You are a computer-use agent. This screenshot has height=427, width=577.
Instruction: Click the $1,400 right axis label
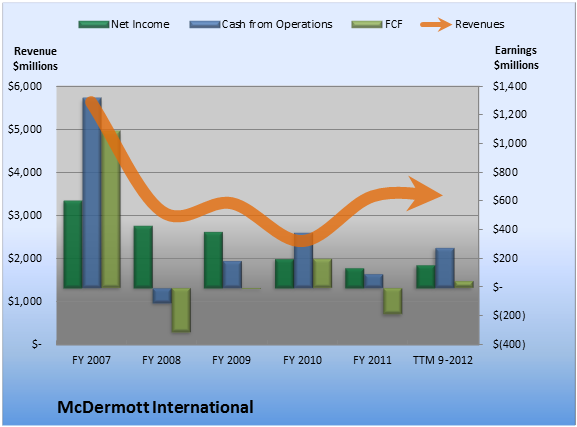click(510, 87)
